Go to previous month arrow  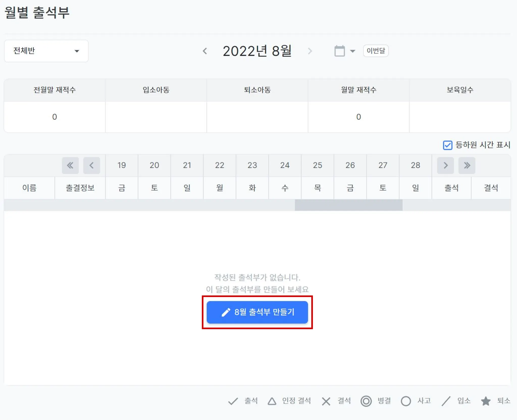point(205,51)
